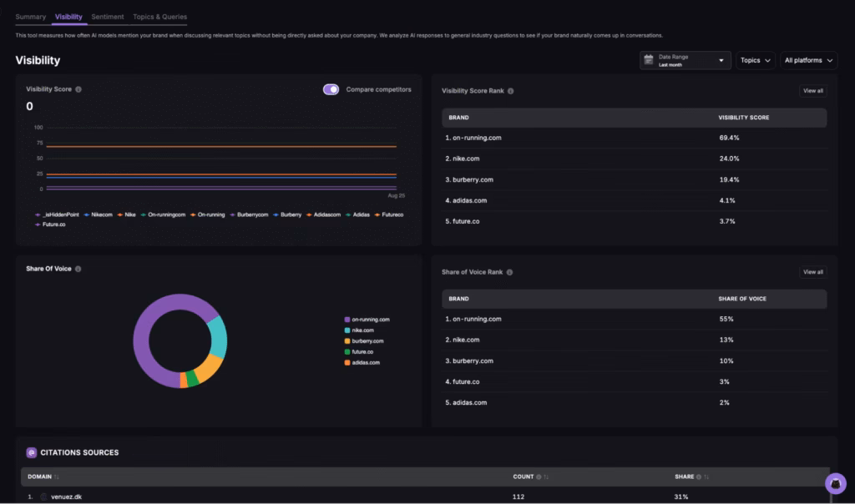Click View all in Visibility Score Rank
Screen dimensions: 855x504
point(812,91)
